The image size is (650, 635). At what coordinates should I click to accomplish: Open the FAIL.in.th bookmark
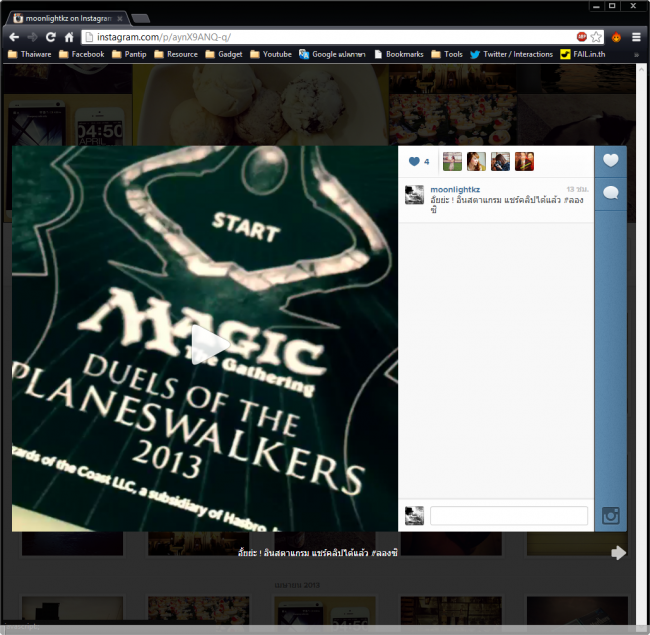[582, 54]
